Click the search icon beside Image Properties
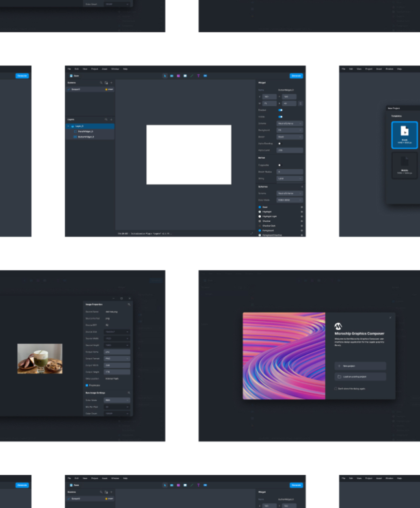This screenshot has height=508, width=420. [129, 304]
